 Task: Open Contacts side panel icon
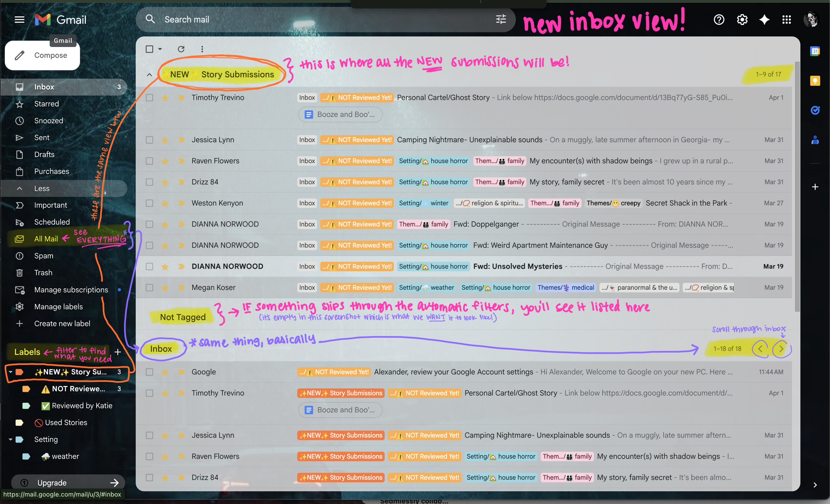click(x=815, y=140)
